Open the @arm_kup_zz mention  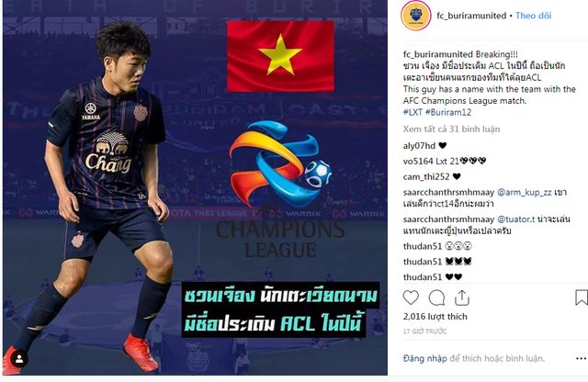(525, 192)
